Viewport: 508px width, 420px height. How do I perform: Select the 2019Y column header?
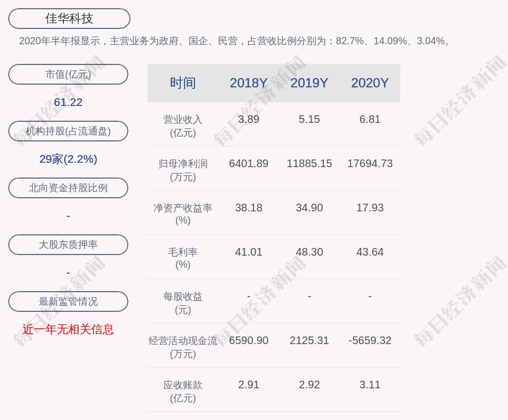point(309,83)
